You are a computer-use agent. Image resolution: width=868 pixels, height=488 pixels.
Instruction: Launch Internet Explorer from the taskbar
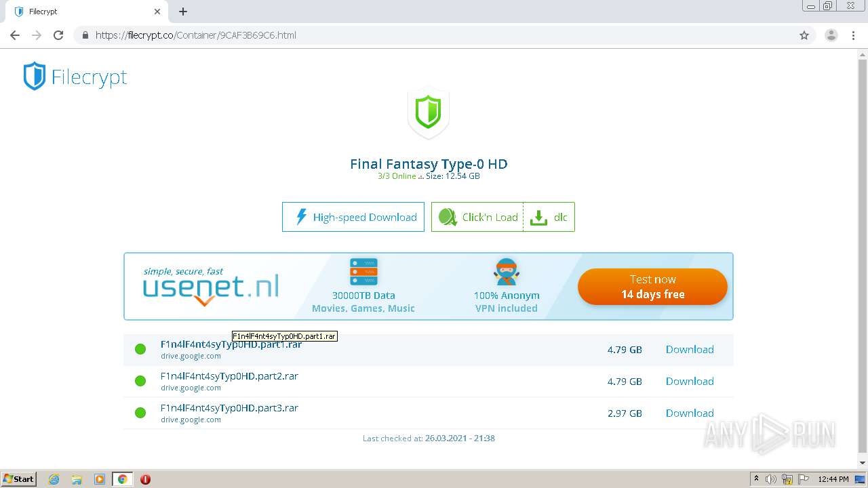point(54,479)
